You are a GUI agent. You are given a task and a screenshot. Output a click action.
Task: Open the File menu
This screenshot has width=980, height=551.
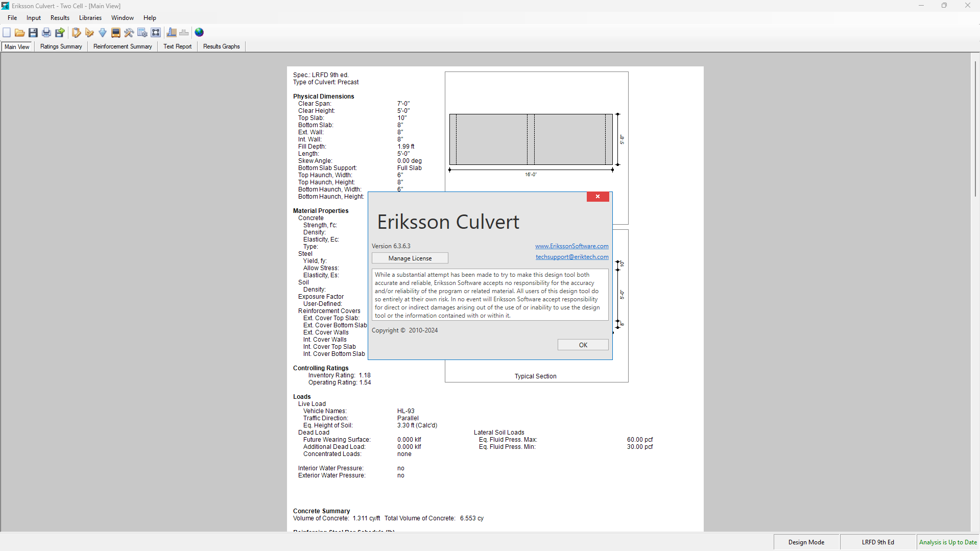pos(12,18)
